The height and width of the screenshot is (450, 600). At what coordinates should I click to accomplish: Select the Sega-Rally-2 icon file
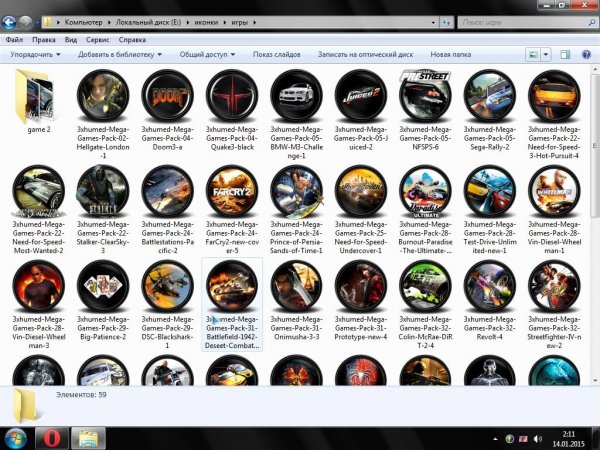pyautogui.click(x=489, y=110)
